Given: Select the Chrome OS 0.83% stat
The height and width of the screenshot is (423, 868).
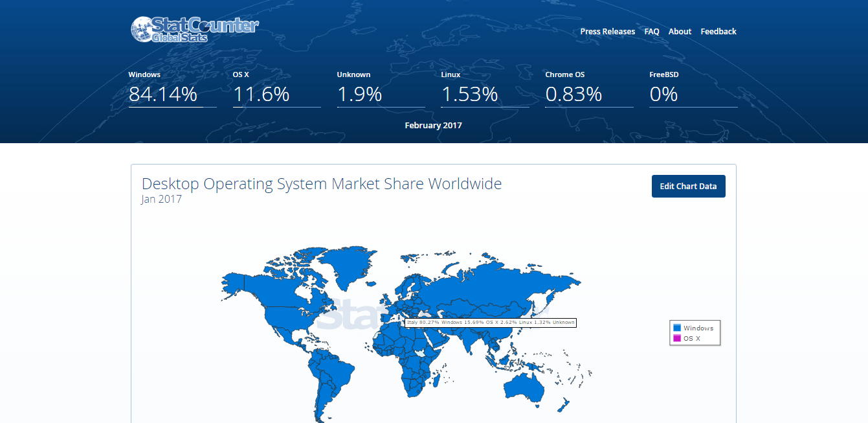Looking at the screenshot, I should point(589,89).
